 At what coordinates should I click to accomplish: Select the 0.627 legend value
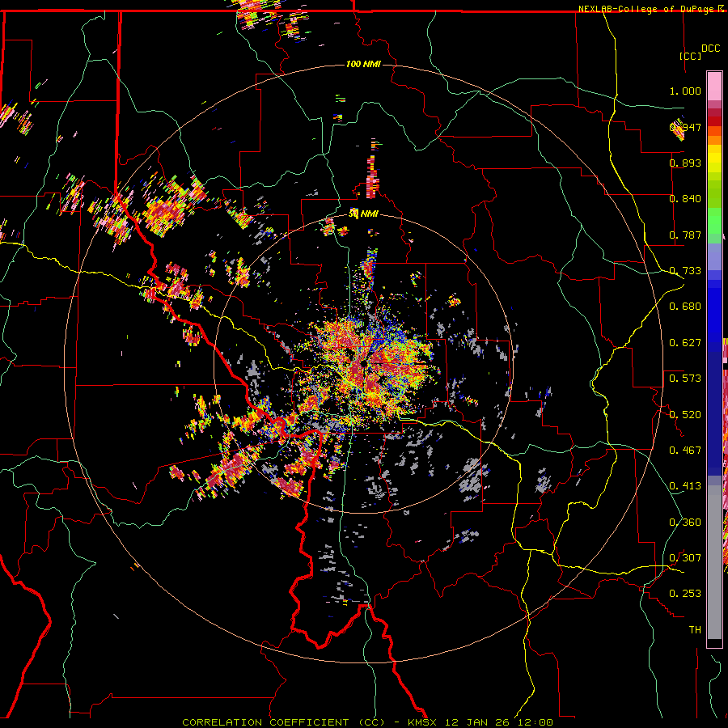point(685,343)
